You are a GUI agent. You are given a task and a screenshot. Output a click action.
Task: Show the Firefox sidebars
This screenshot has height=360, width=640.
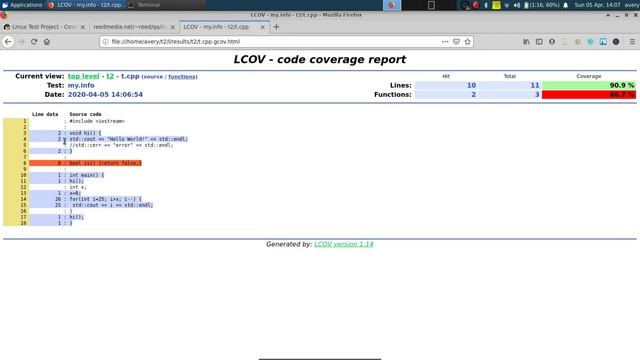tap(539, 42)
